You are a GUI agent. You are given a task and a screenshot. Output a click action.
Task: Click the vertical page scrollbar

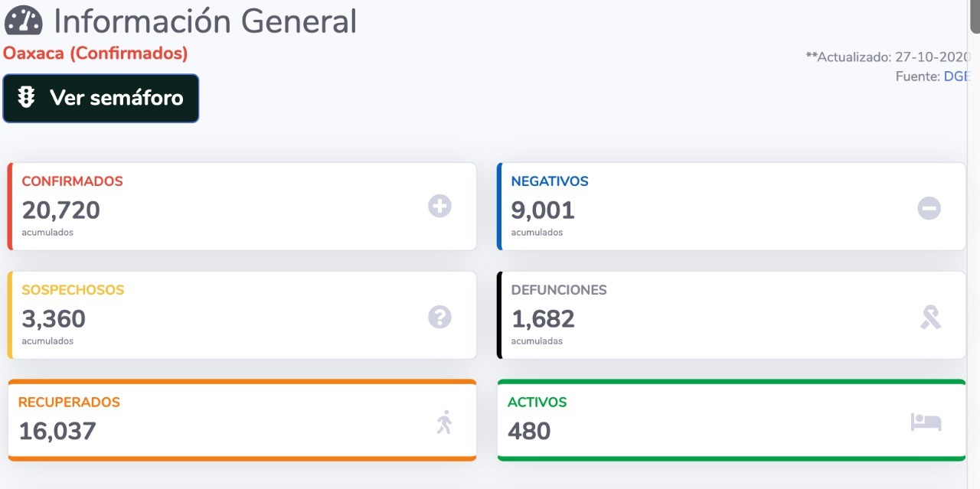point(975,17)
